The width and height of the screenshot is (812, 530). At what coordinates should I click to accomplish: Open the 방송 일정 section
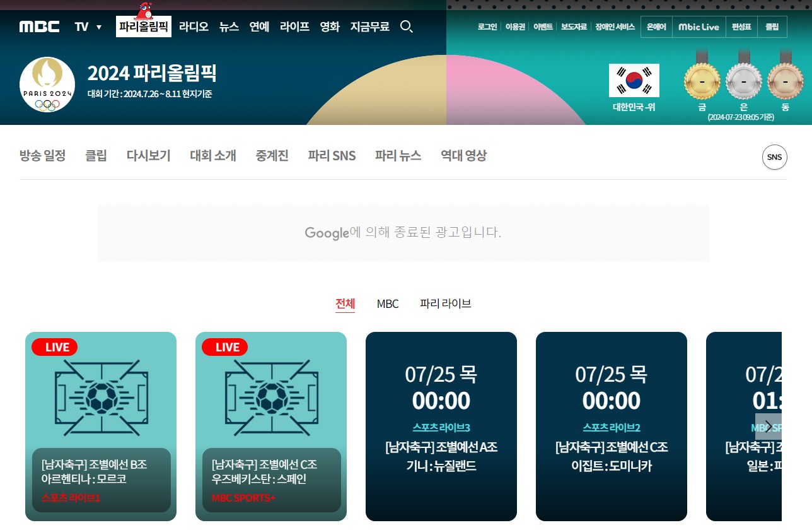click(x=42, y=155)
